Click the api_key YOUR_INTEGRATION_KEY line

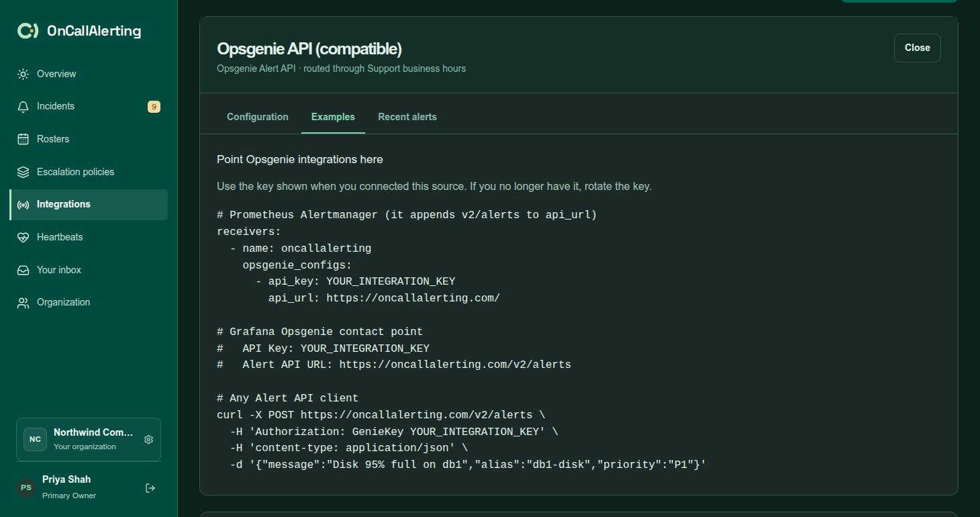pos(355,281)
